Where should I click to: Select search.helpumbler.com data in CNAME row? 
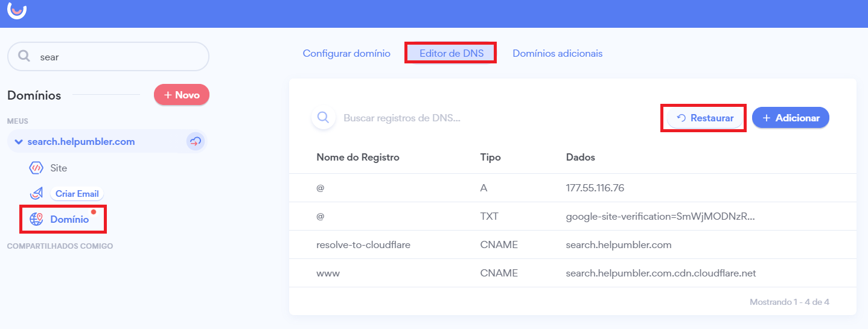pos(619,244)
